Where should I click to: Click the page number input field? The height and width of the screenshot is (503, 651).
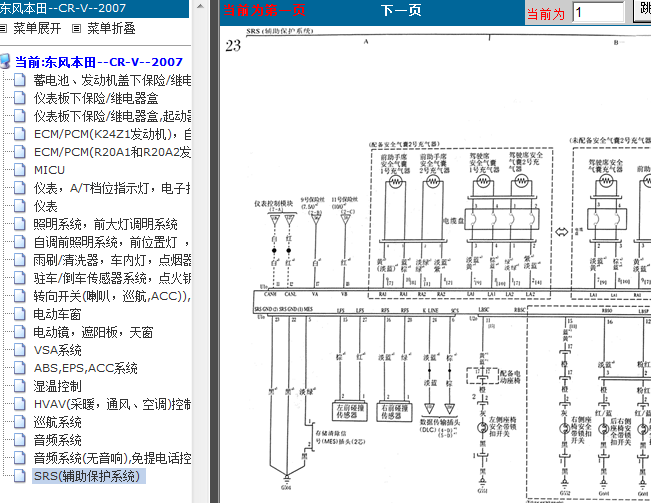(x=598, y=12)
